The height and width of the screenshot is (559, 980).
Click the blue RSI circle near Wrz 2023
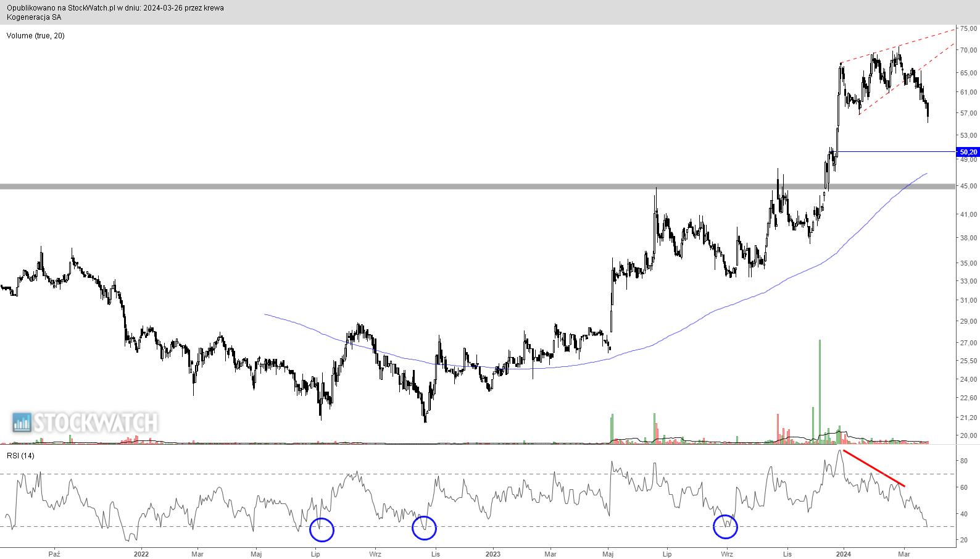725,526
